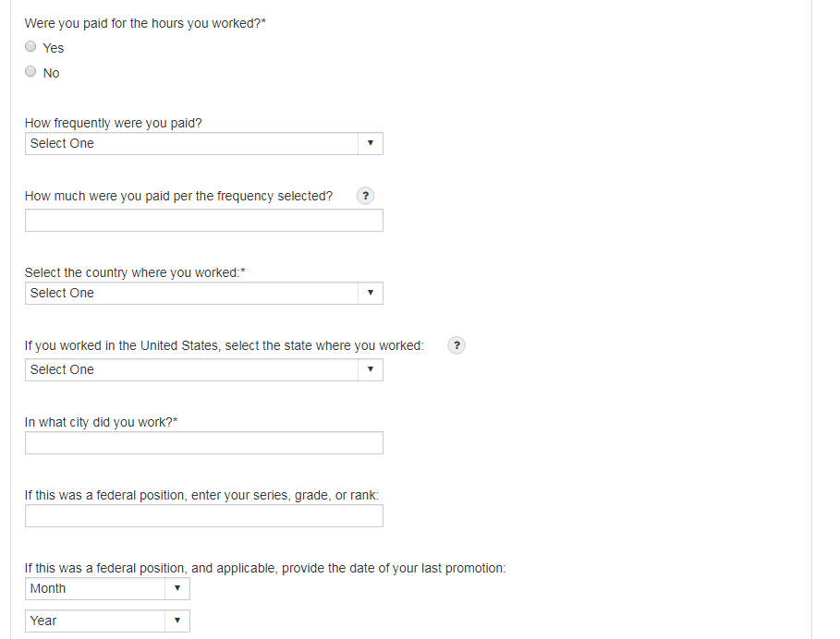
Task: Click the country dropdown arrow
Action: [370, 294]
